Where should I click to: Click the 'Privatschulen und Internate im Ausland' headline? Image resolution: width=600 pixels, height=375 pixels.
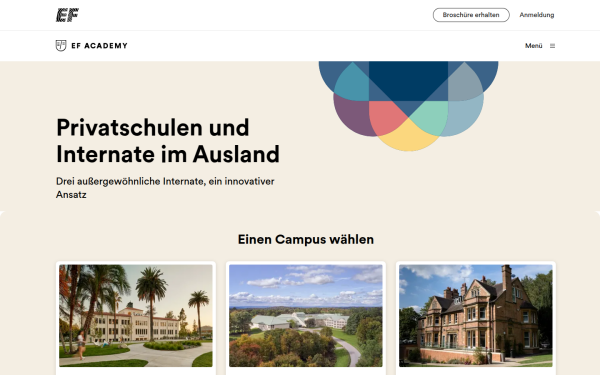168,141
